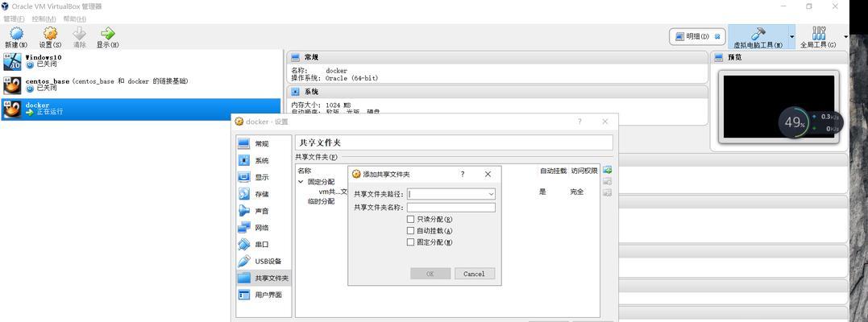Image resolution: width=868 pixels, height=322 pixels.
Task: Select the centos_base virtual machine
Action: coord(140,85)
